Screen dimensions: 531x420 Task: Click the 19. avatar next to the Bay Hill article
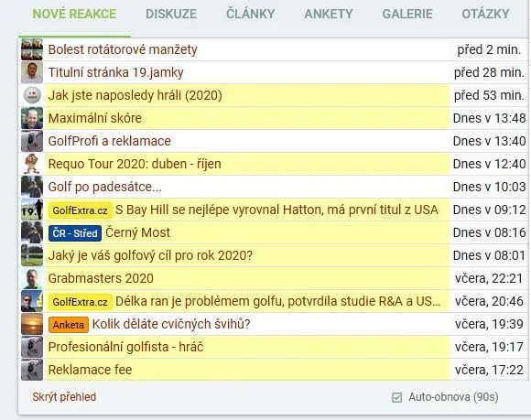tap(32, 210)
